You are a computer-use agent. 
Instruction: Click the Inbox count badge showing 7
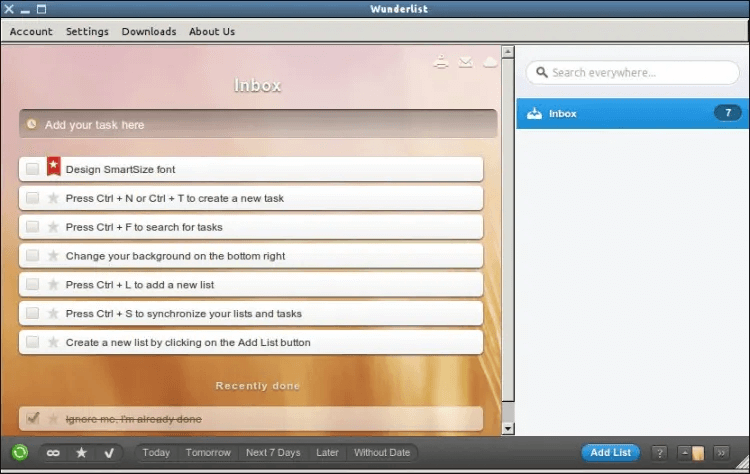click(x=728, y=113)
